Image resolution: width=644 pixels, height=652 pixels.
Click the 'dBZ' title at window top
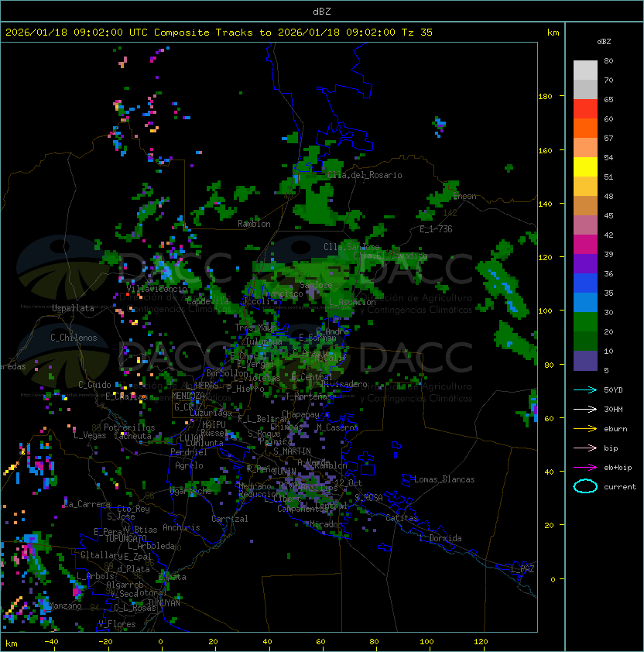(322, 11)
